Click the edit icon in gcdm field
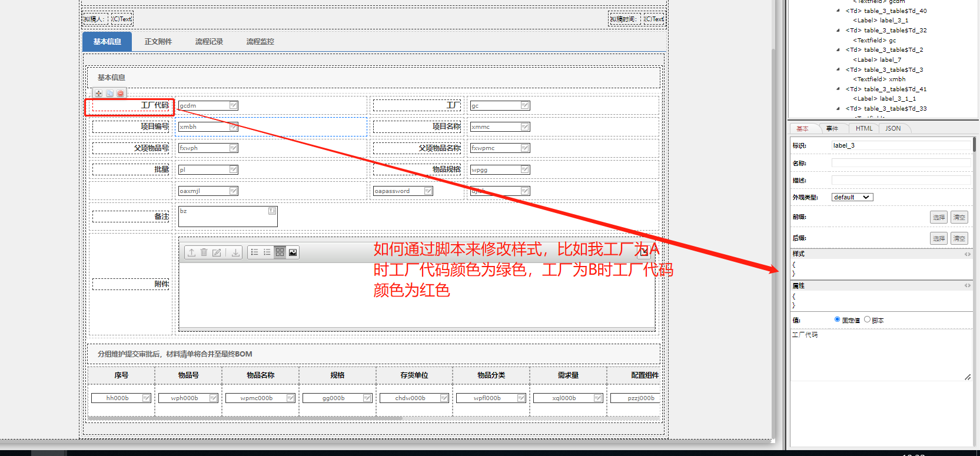The image size is (980, 456). pos(234,105)
